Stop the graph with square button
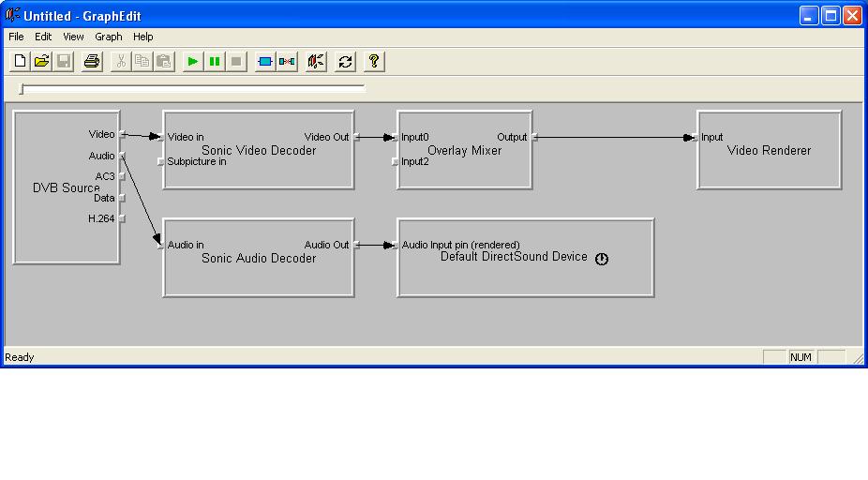 click(236, 62)
